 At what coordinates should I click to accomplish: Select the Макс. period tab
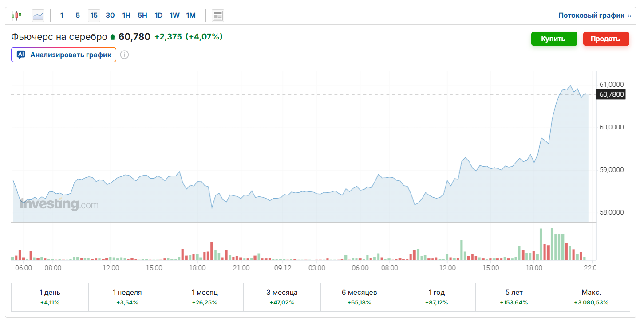(591, 297)
